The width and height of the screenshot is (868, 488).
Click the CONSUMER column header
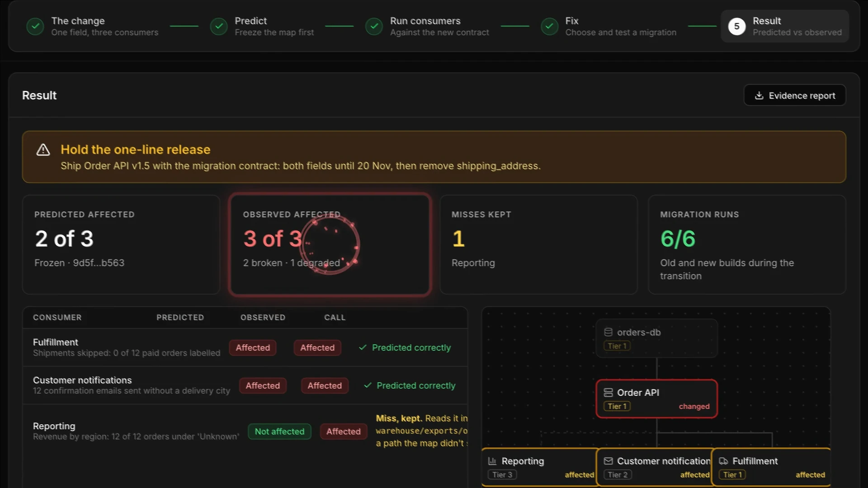point(57,318)
